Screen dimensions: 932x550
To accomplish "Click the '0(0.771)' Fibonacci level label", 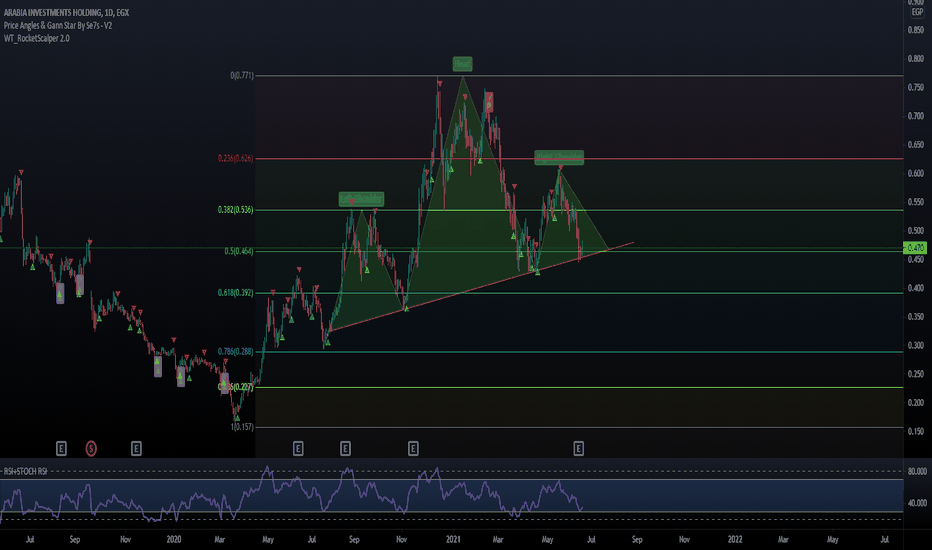I will coord(242,76).
